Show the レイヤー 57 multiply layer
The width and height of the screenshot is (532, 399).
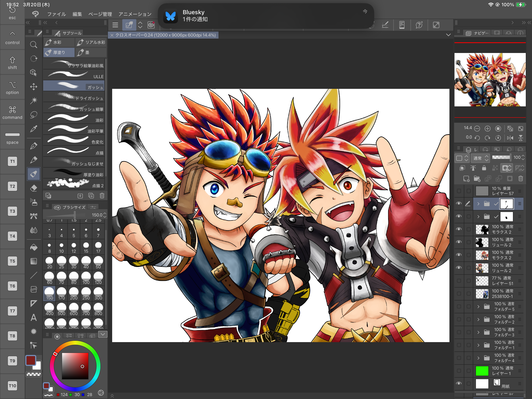click(459, 191)
